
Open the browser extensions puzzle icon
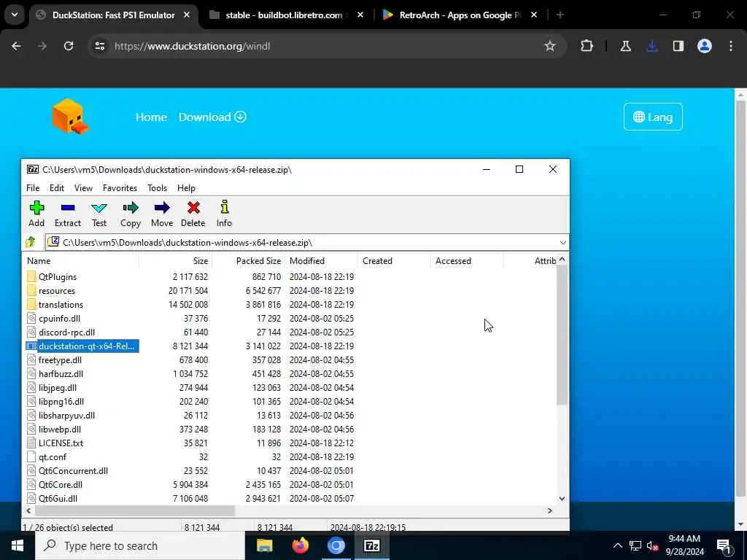pos(587,46)
